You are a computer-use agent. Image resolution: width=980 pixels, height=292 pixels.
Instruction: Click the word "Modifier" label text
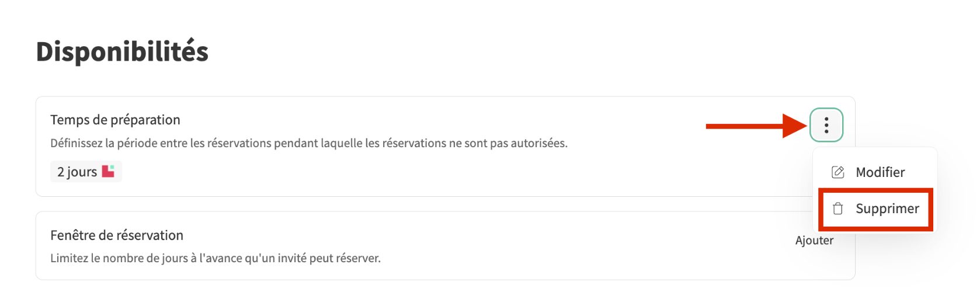coord(880,172)
